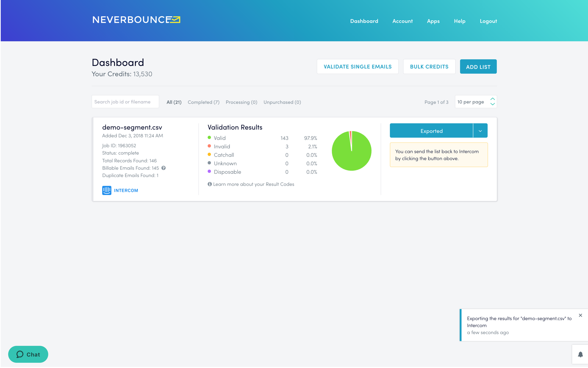Click Logout in the header
Viewport: 588px width, 368px height.
(x=488, y=21)
